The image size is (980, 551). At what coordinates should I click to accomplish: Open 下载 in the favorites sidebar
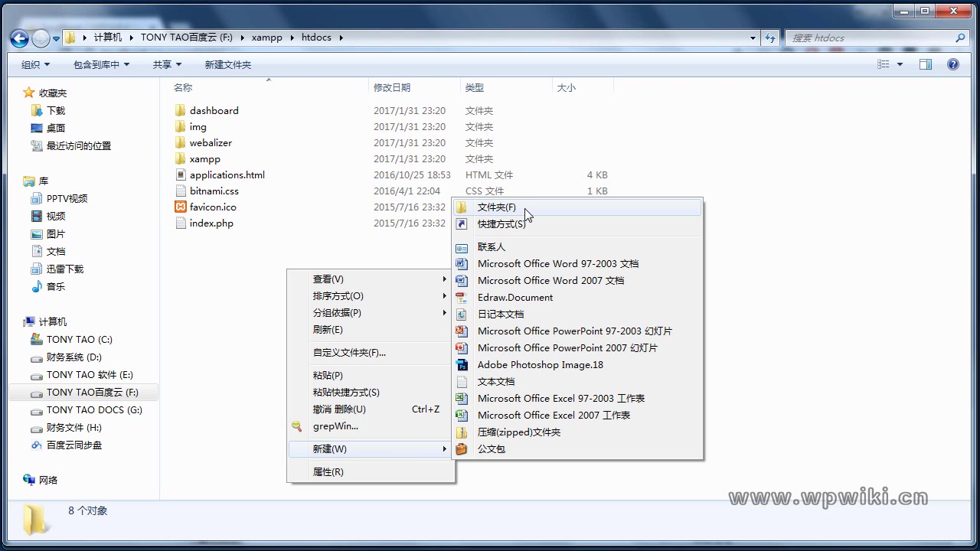pyautogui.click(x=56, y=110)
